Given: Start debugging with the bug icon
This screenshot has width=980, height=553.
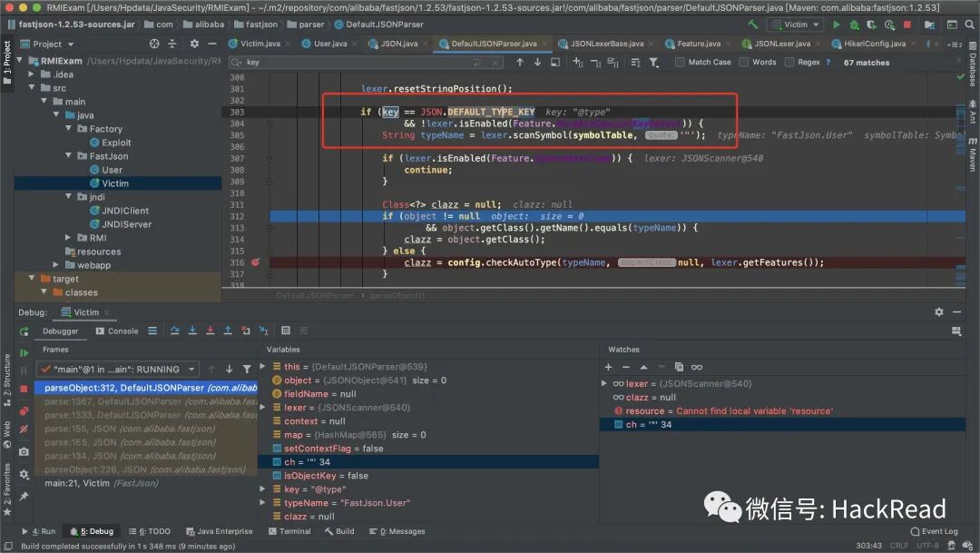Looking at the screenshot, I should tap(854, 25).
